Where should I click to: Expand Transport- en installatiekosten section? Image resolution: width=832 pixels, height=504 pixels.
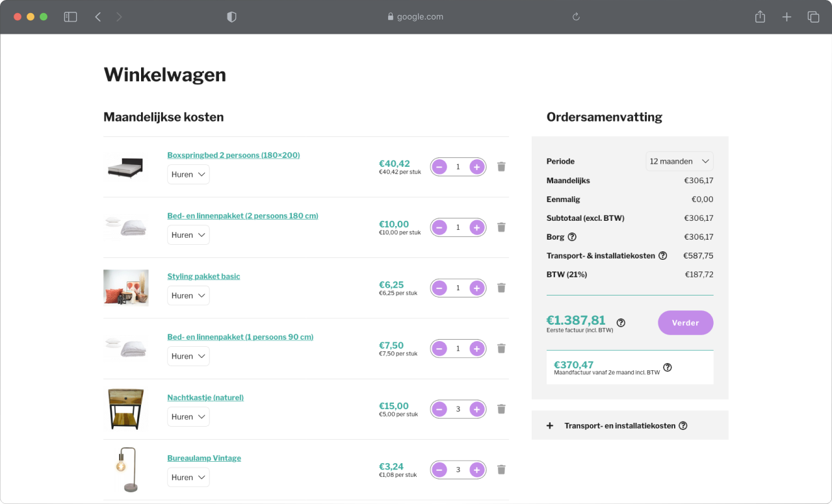point(550,425)
